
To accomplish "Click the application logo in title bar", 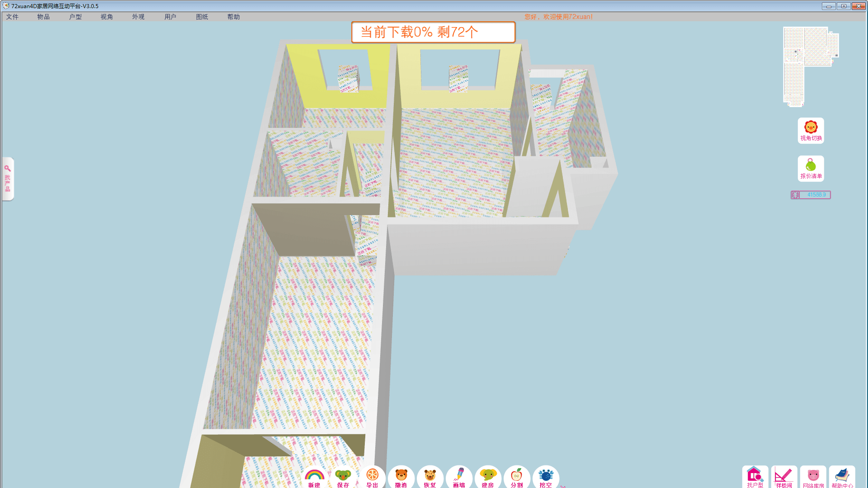I will coord(6,6).
